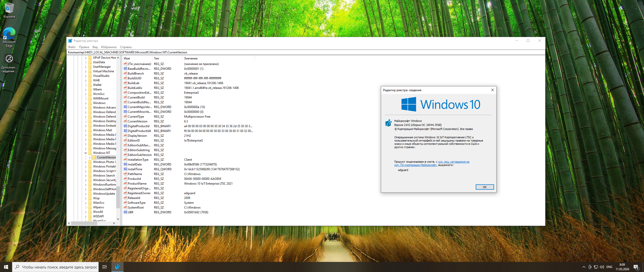Show hidden tray icons chevron
The height and width of the screenshot is (272, 644).
[584, 267]
